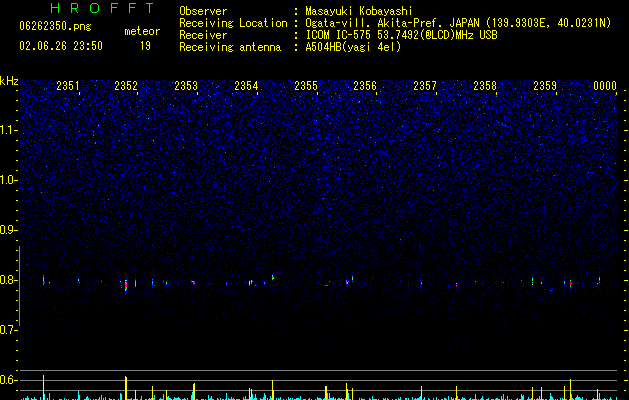This screenshot has height=400, width=629.
Task: Click the 2352 time marker
Action: 126,86
